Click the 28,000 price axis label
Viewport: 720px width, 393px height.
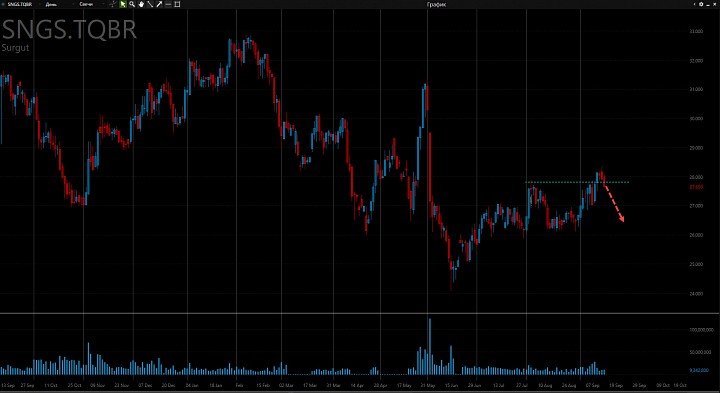coord(697,177)
